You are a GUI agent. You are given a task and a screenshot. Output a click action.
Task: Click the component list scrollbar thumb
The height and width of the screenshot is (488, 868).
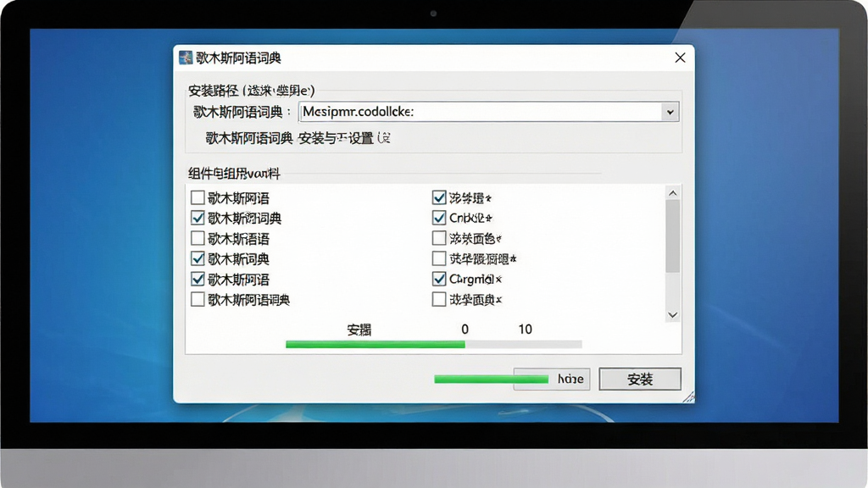click(672, 236)
